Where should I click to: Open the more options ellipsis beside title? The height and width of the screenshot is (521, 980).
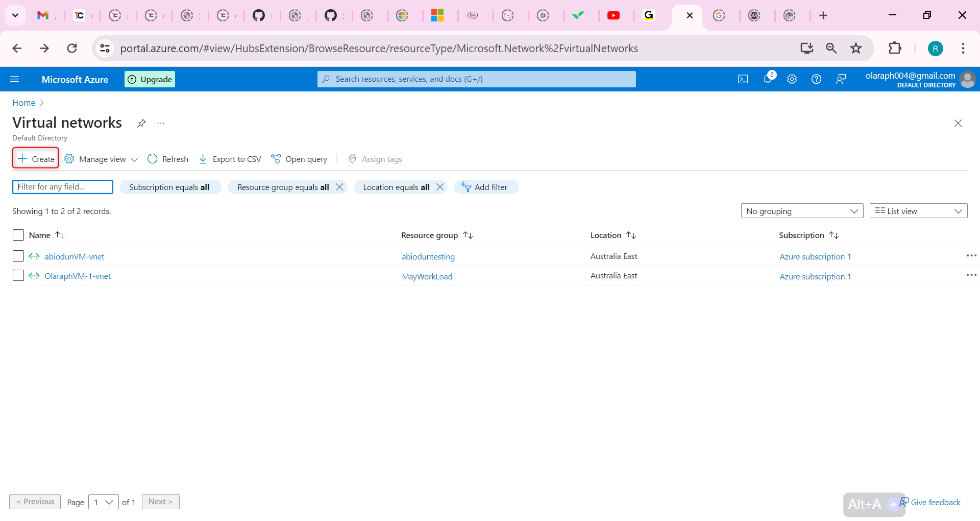click(x=161, y=123)
